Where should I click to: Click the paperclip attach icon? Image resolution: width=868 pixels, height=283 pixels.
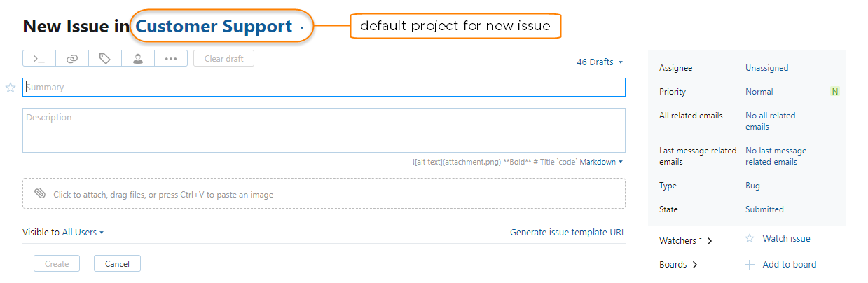(x=40, y=194)
